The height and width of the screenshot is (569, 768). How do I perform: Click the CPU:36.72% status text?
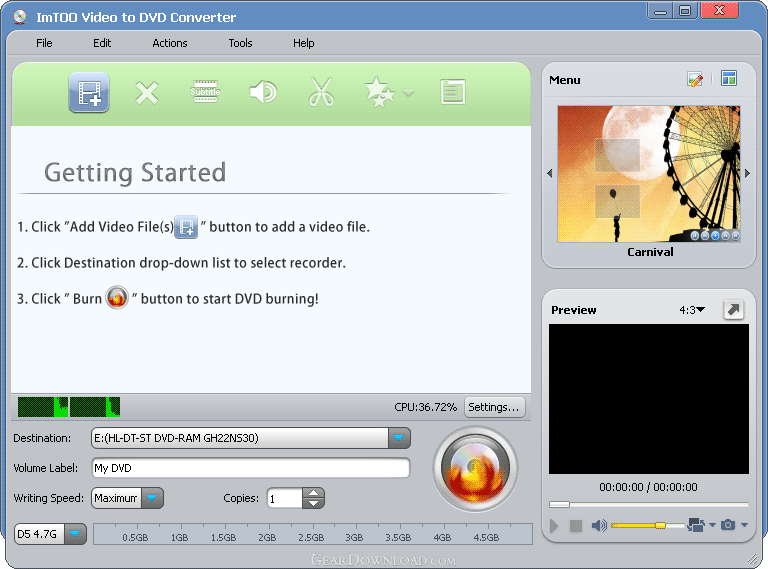[425, 407]
